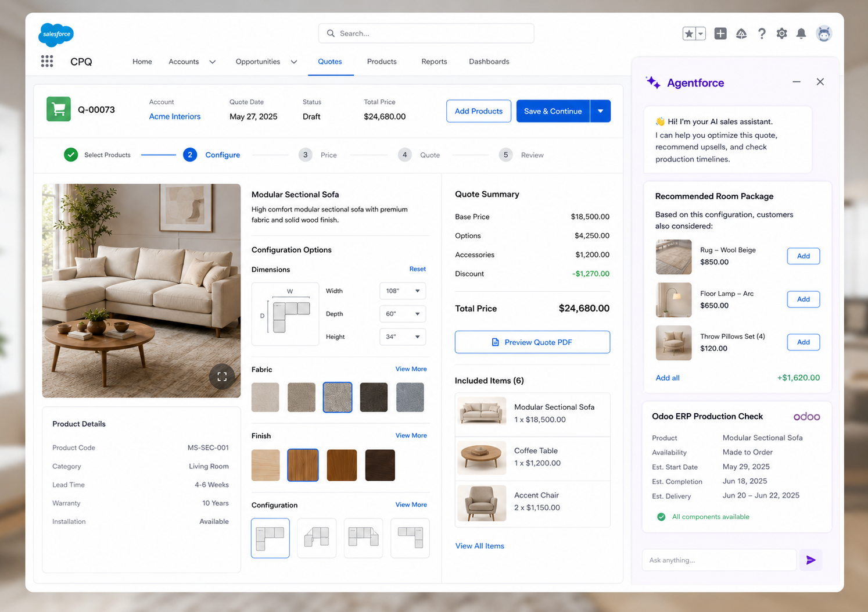Screen dimensions: 868x612
Task: Expand the Opportunities tab chevron
Action: pos(294,62)
